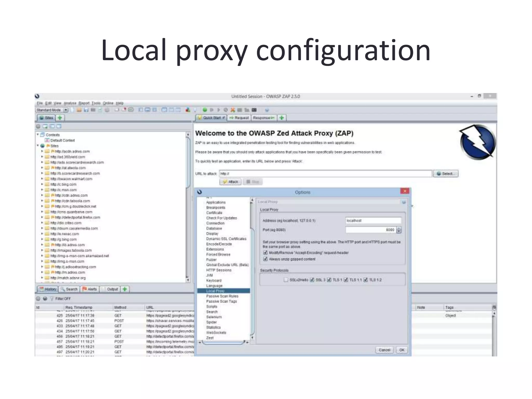
Task: Open the File menu
Action: [x=39, y=103]
